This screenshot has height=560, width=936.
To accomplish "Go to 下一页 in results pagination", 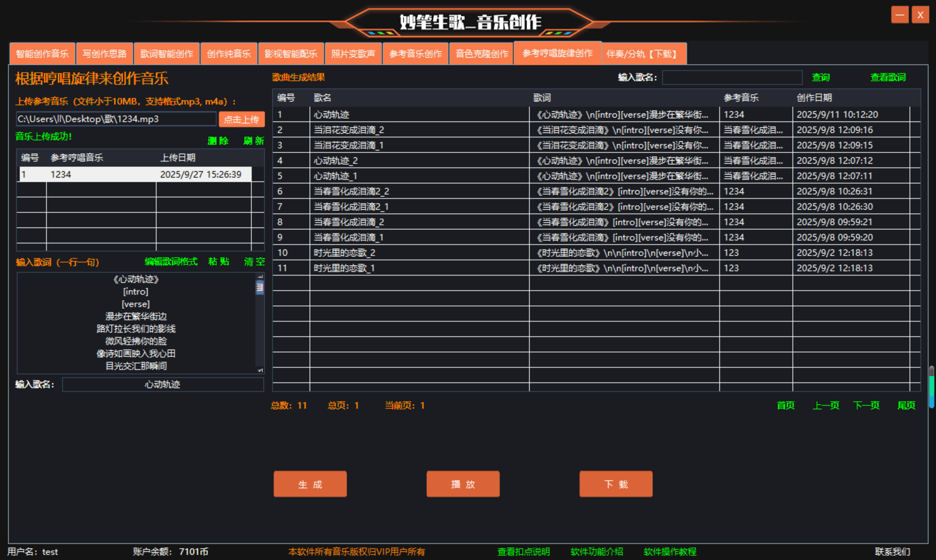I will (x=866, y=405).
